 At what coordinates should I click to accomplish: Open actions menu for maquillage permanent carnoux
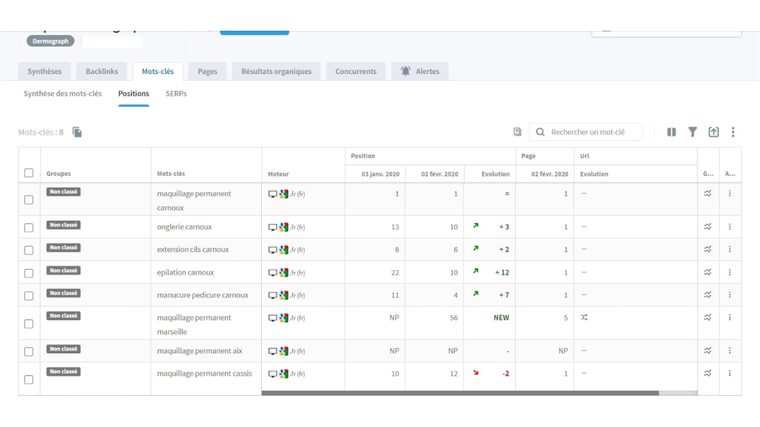pyautogui.click(x=729, y=193)
